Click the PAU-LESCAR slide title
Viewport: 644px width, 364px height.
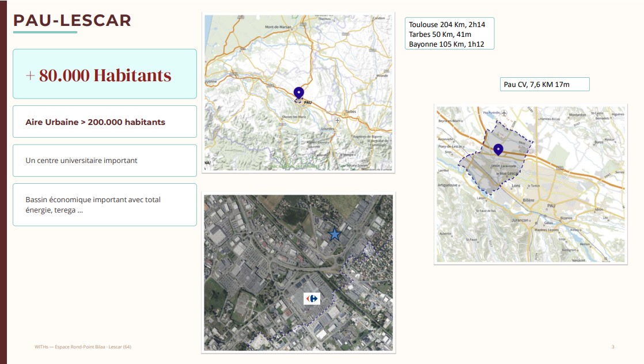tap(72, 21)
